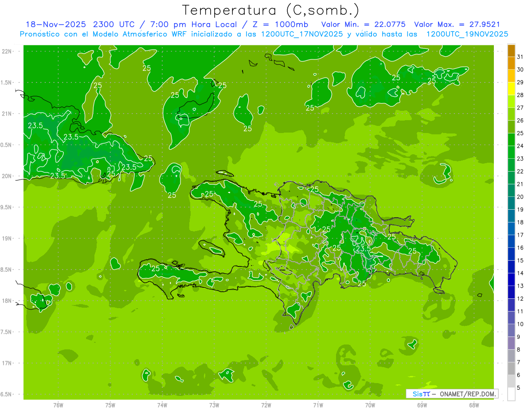Click the 20N latitude axis label
The height and width of the screenshot is (411, 532).
point(7,176)
